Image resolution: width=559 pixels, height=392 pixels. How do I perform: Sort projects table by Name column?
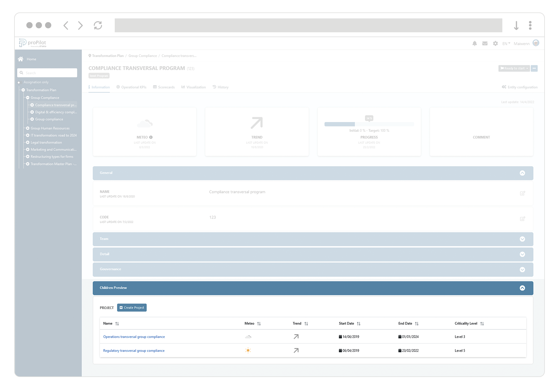117,323
